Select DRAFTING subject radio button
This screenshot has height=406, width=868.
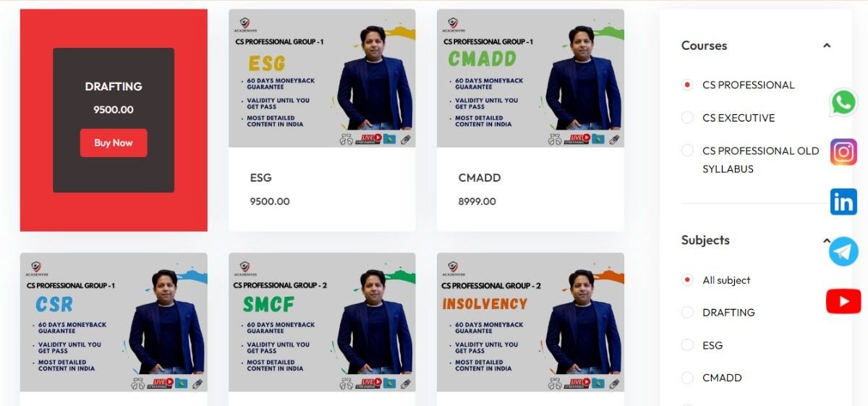click(687, 313)
